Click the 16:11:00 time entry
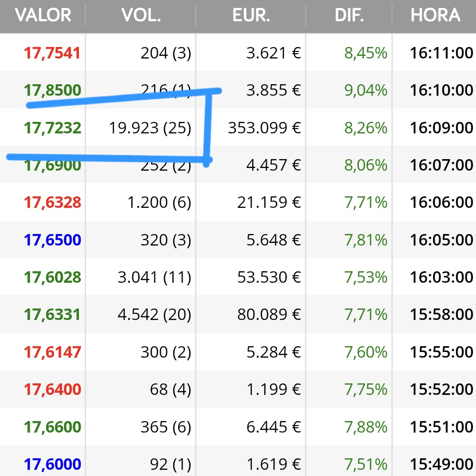This screenshot has height=476, width=476. tap(441, 53)
